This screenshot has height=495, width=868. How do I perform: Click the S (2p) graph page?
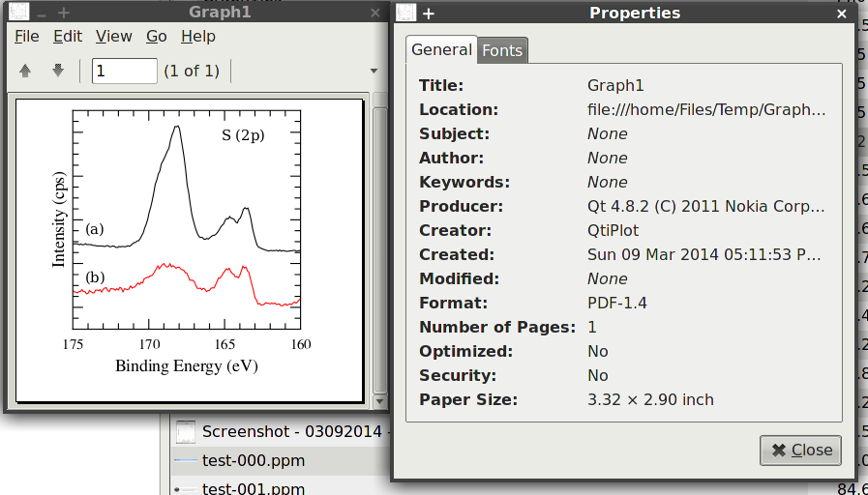[x=190, y=250]
